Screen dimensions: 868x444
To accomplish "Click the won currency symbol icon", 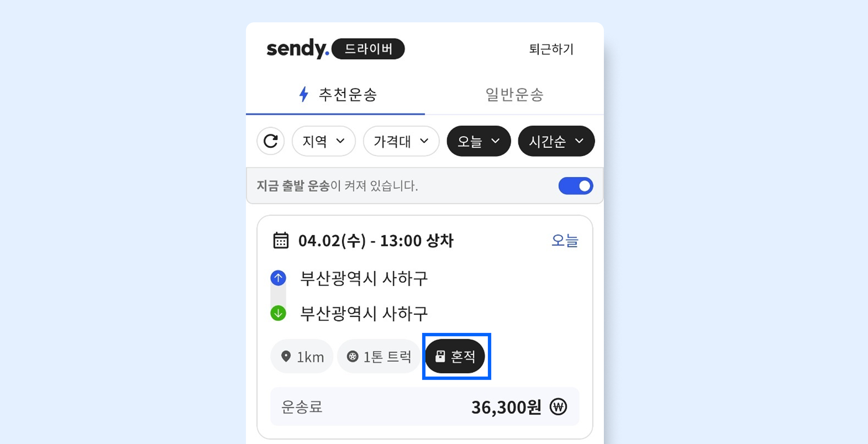I will [x=558, y=407].
